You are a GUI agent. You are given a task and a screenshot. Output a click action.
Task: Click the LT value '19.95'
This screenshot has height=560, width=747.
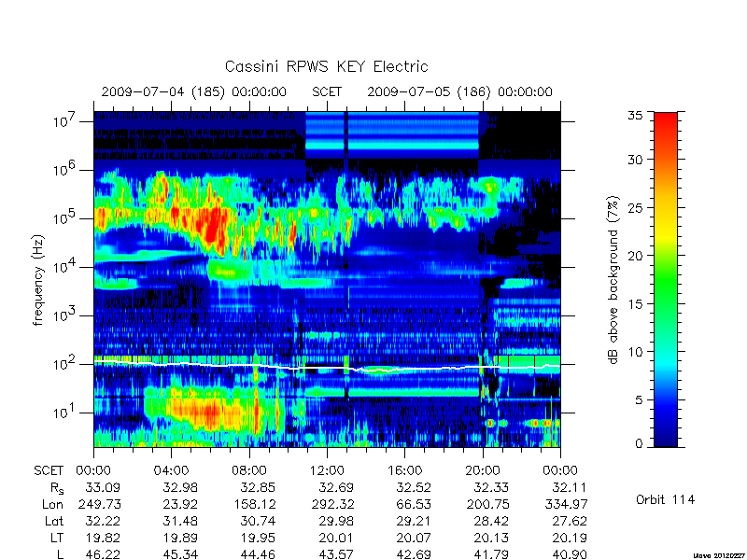click(x=258, y=538)
